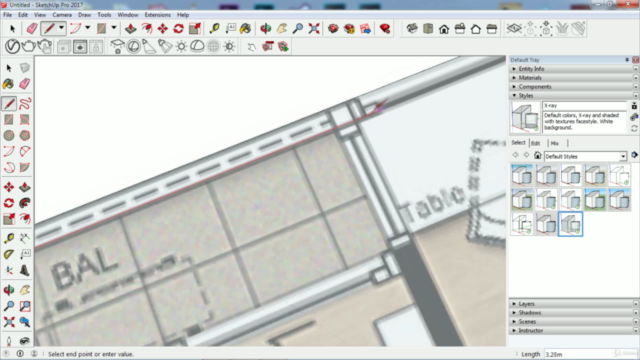The height and width of the screenshot is (360, 640).
Task: Click the X-ray style name field
Action: pos(584,106)
